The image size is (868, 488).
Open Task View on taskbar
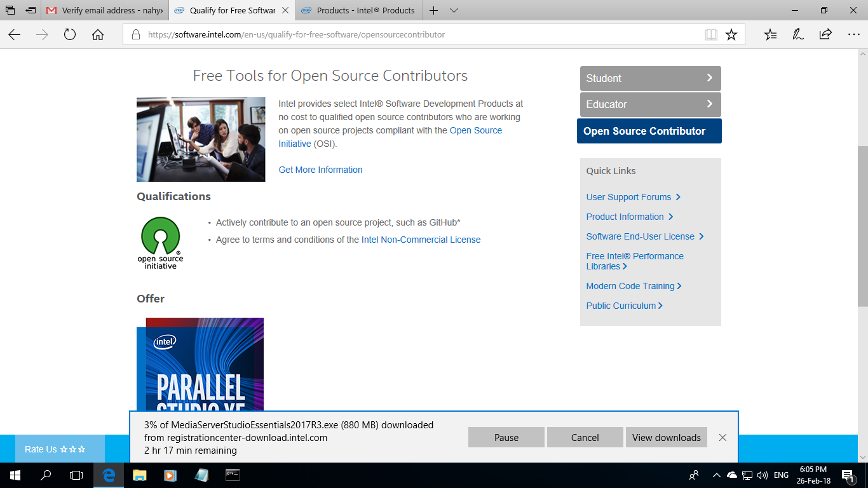click(x=76, y=475)
